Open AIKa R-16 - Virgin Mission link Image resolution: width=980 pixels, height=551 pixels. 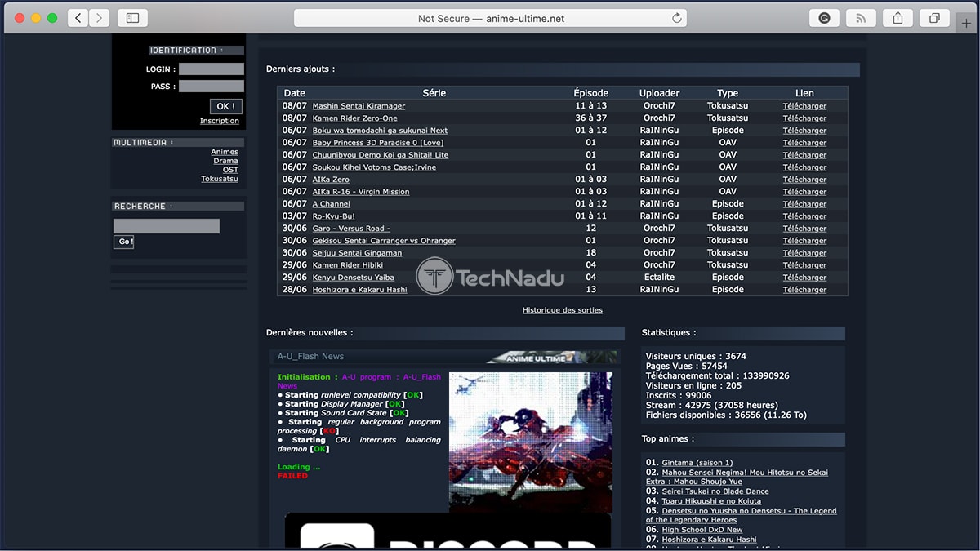pyautogui.click(x=361, y=192)
